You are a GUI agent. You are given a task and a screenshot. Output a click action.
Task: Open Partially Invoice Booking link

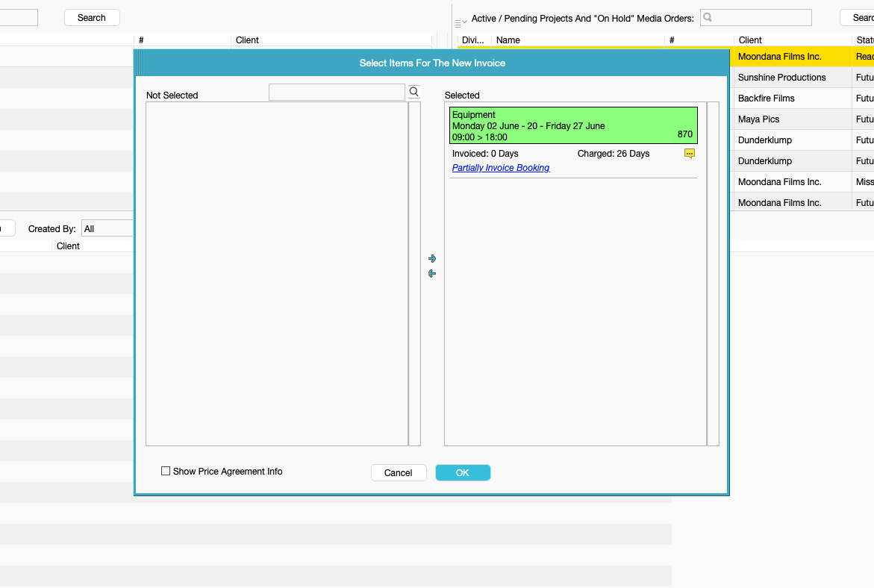[x=501, y=168]
